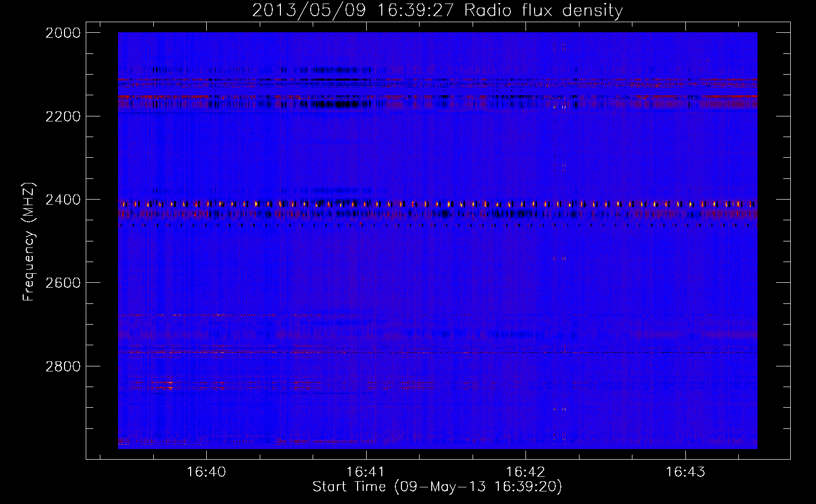Click the "Start Time (09-May-13 16:39:20)" label
This screenshot has height=504, width=816.
click(x=437, y=487)
